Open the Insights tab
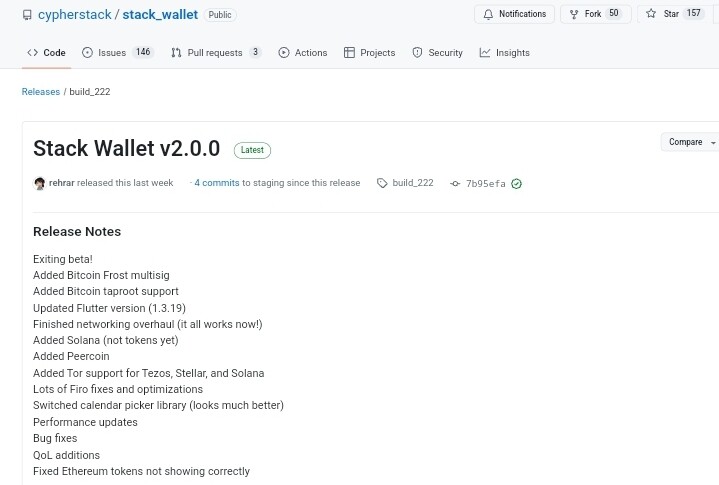This screenshot has height=485, width=719. [504, 53]
